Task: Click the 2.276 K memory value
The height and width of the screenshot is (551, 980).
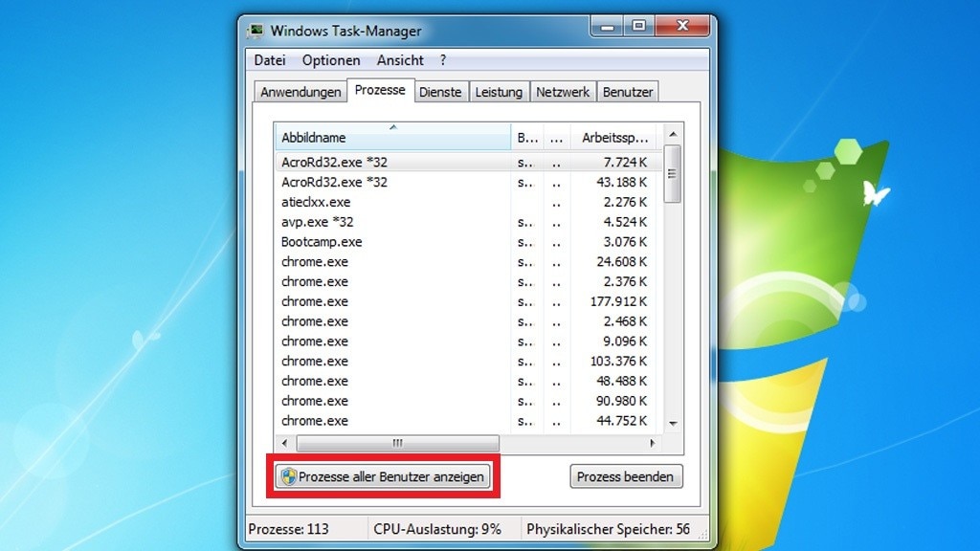Action: 625,202
